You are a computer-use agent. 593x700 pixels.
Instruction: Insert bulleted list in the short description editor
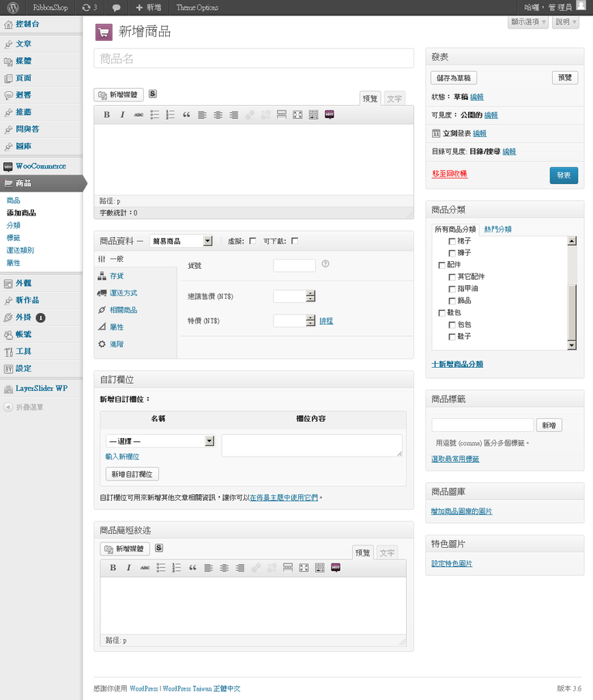161,568
